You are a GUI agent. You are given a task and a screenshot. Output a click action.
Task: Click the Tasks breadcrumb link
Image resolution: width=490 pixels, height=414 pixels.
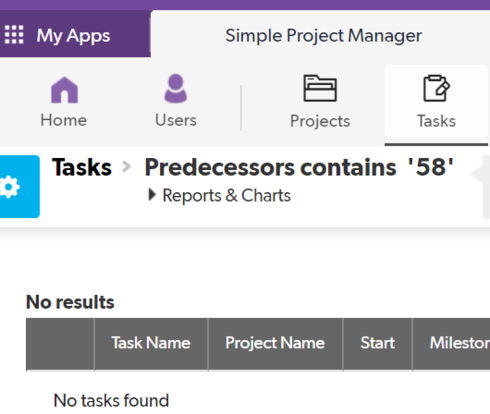82,167
